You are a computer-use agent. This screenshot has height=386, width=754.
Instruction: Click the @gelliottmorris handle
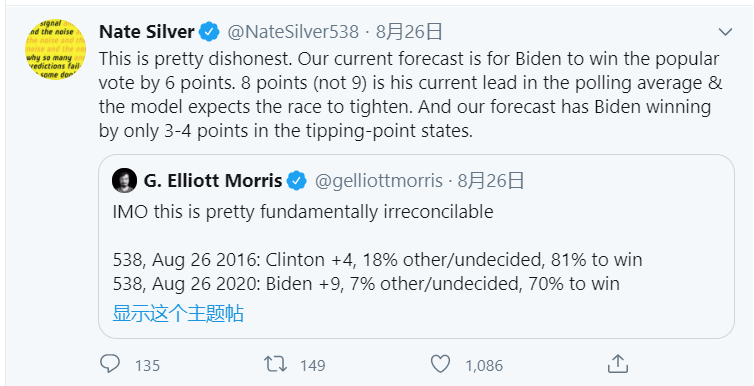click(378, 181)
